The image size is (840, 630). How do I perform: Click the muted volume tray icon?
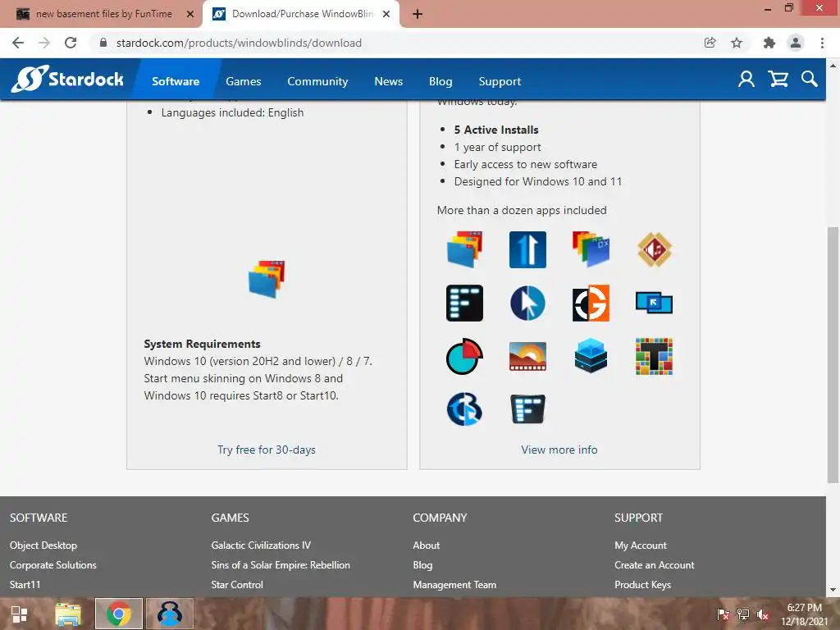click(x=762, y=614)
